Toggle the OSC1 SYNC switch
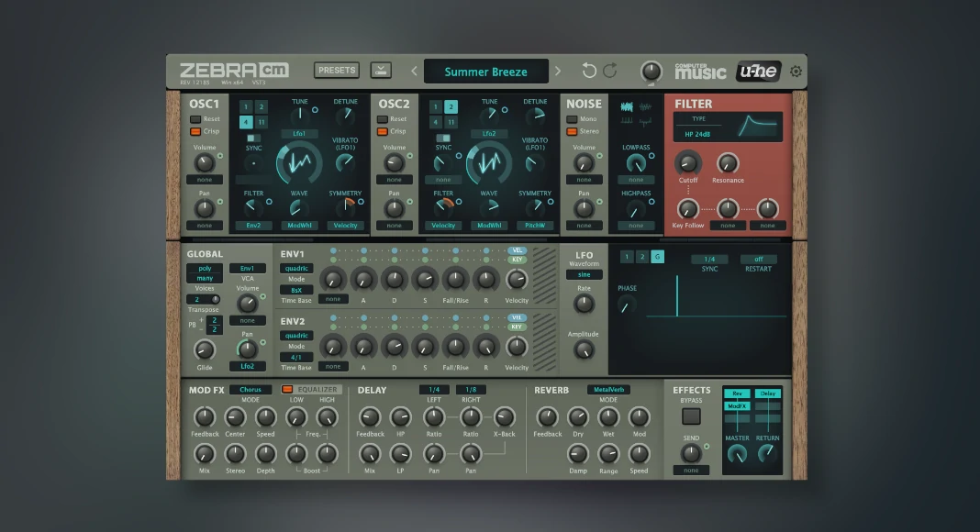Image resolution: width=980 pixels, height=532 pixels. (x=253, y=138)
